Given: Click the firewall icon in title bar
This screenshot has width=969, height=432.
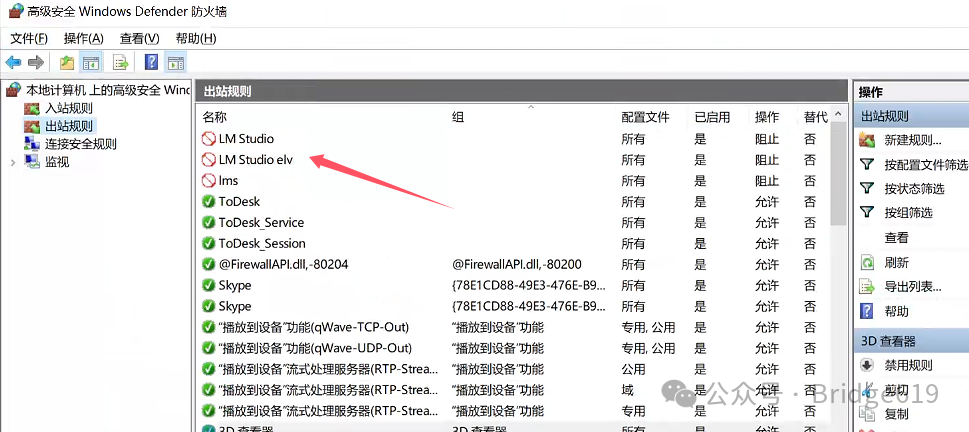Looking at the screenshot, I should click(x=16, y=11).
